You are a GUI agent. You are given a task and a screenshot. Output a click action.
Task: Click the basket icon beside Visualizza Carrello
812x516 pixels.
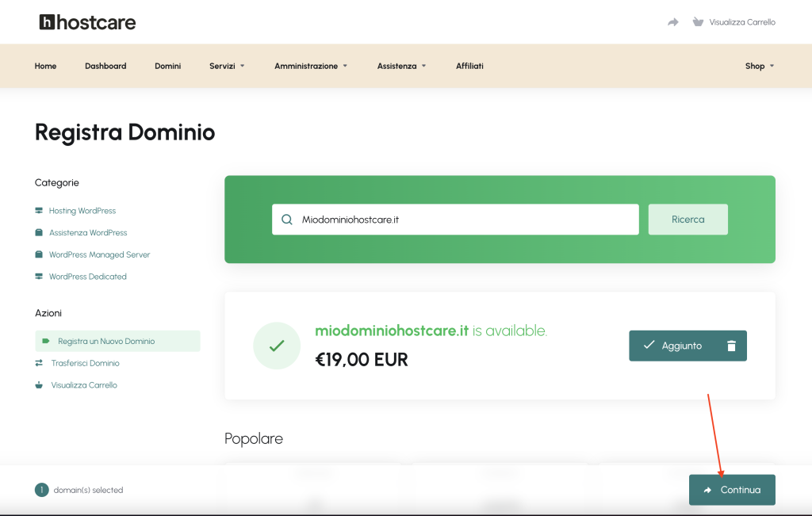click(698, 21)
